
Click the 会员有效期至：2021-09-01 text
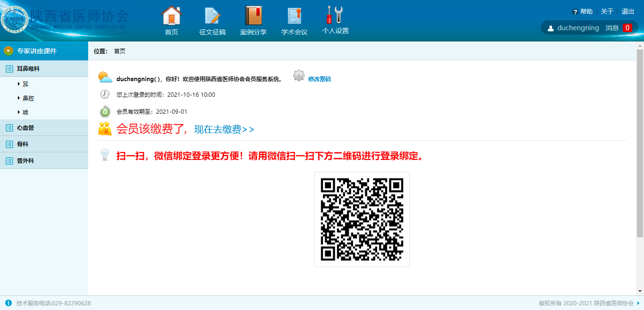[152, 112]
